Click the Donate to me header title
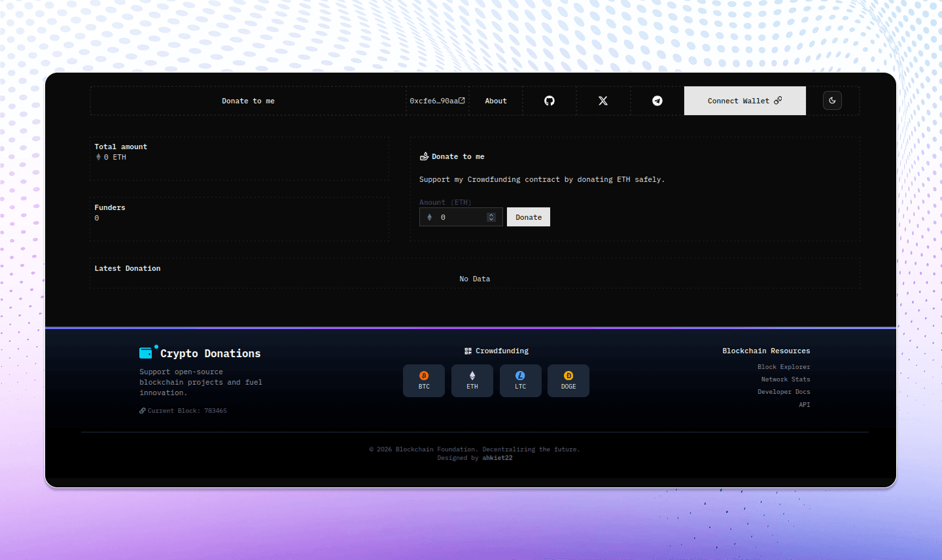 pyautogui.click(x=248, y=101)
